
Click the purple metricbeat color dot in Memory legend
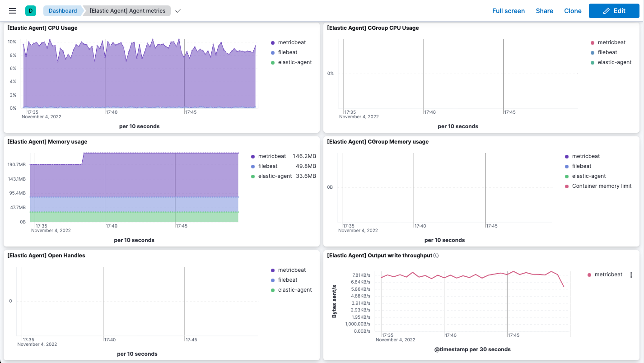(x=253, y=156)
